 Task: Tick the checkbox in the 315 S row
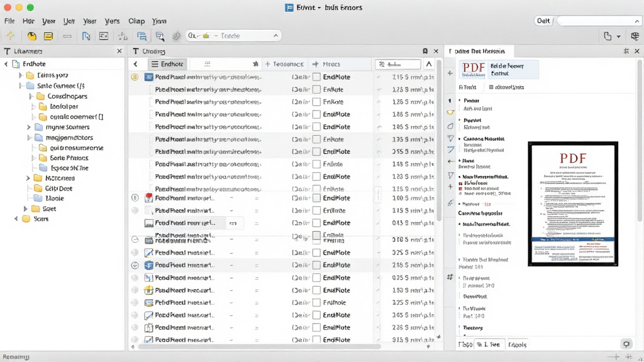(x=317, y=211)
